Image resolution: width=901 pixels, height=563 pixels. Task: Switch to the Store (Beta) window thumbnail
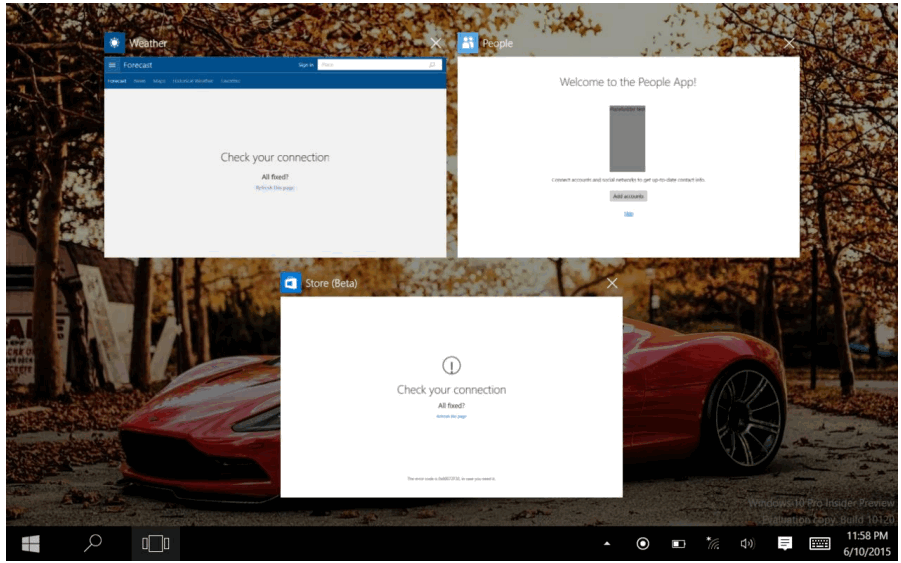point(451,396)
